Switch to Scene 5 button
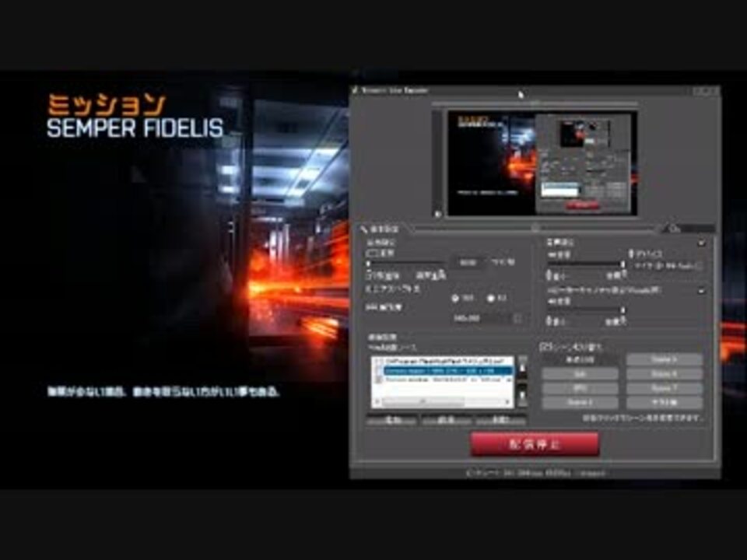 pos(664,359)
